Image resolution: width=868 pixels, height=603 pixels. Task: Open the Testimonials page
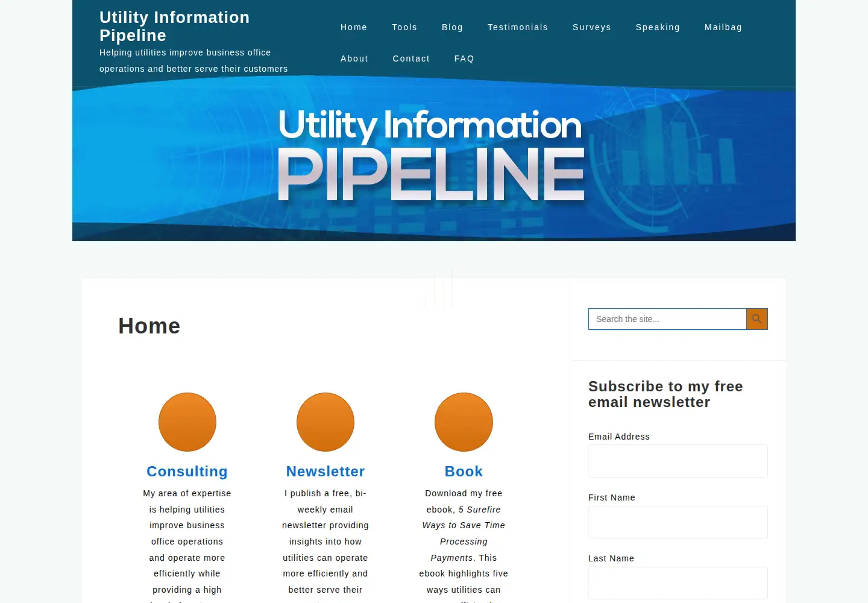point(518,27)
